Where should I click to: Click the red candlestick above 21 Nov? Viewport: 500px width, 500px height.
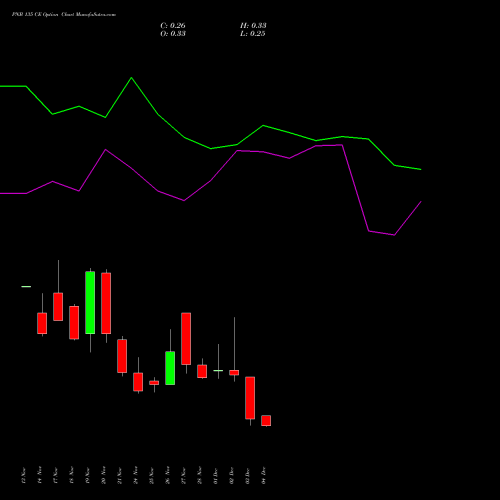(x=122, y=356)
